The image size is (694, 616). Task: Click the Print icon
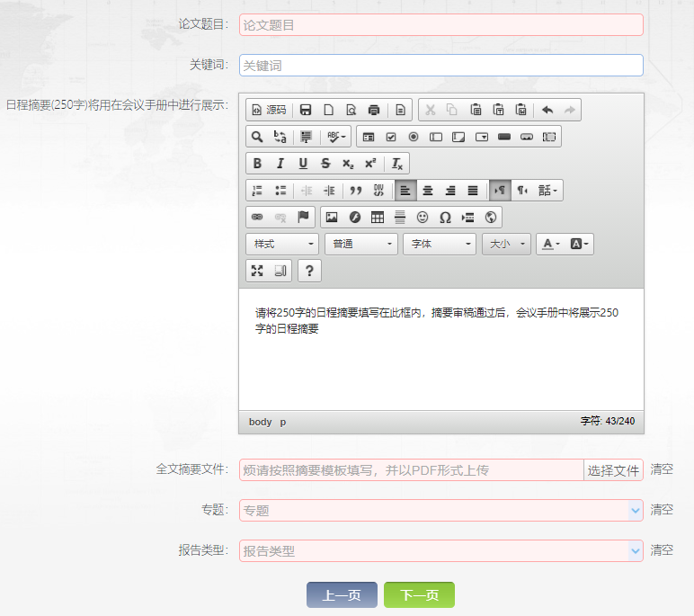[x=374, y=110]
